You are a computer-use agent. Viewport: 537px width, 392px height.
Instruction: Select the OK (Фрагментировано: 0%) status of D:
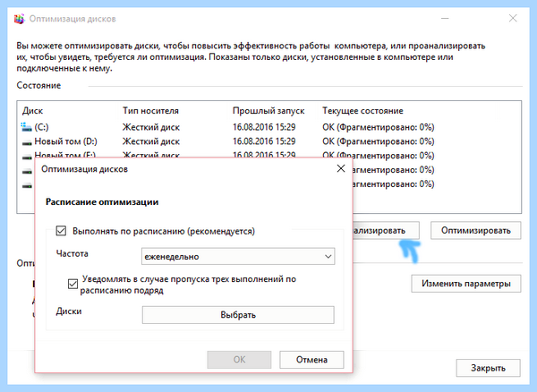click(x=378, y=141)
